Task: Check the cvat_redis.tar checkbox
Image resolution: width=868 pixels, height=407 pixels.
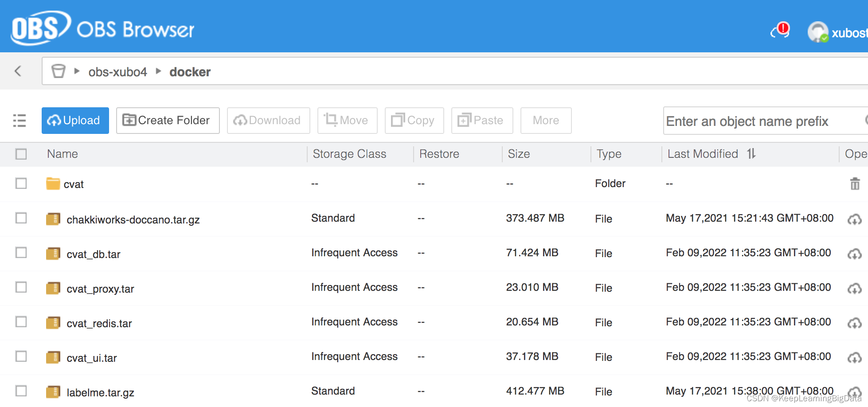Action: point(21,321)
